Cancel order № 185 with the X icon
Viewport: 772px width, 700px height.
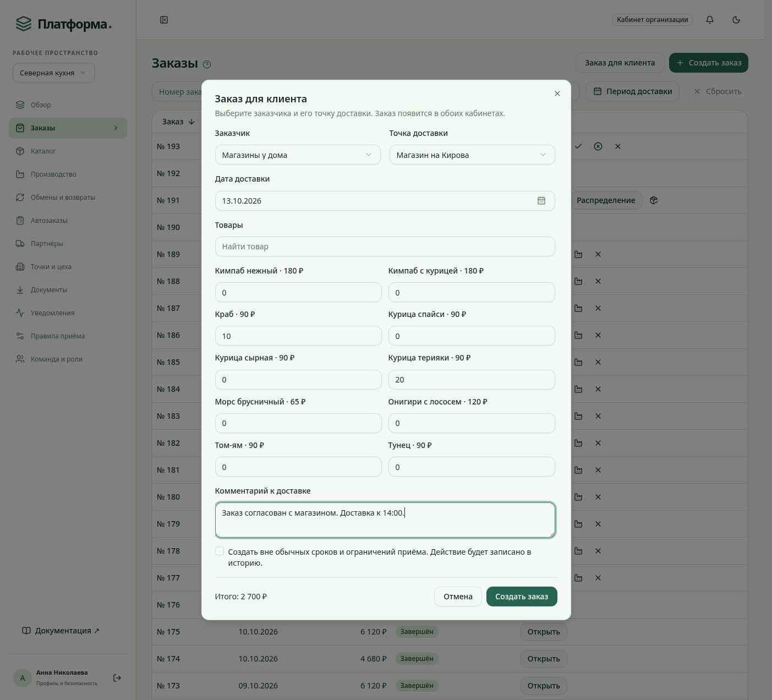pos(598,362)
